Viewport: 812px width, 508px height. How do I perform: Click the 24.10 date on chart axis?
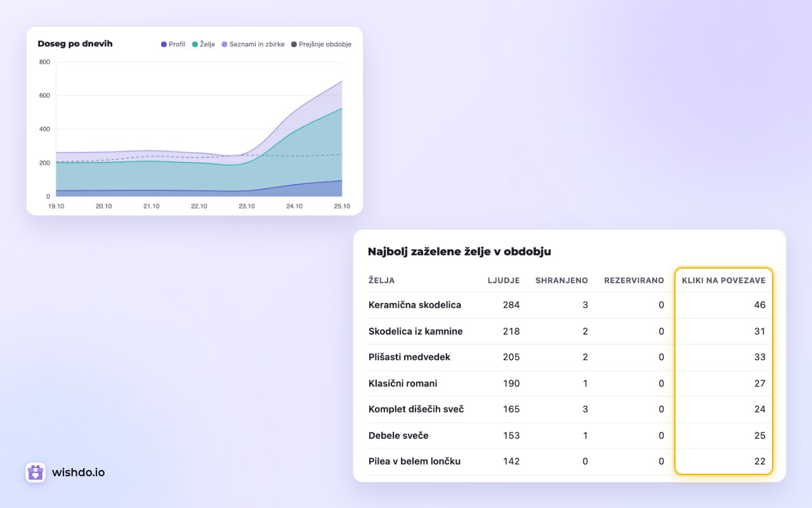294,206
